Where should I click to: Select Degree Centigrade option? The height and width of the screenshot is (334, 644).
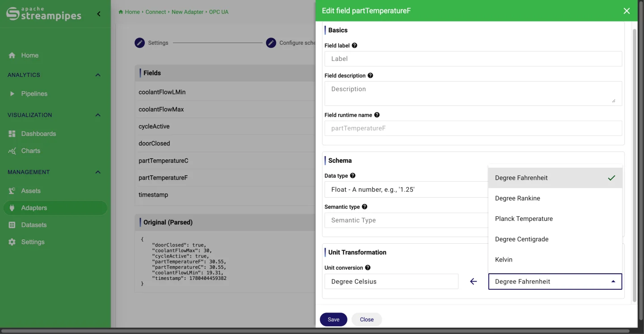[555, 239]
